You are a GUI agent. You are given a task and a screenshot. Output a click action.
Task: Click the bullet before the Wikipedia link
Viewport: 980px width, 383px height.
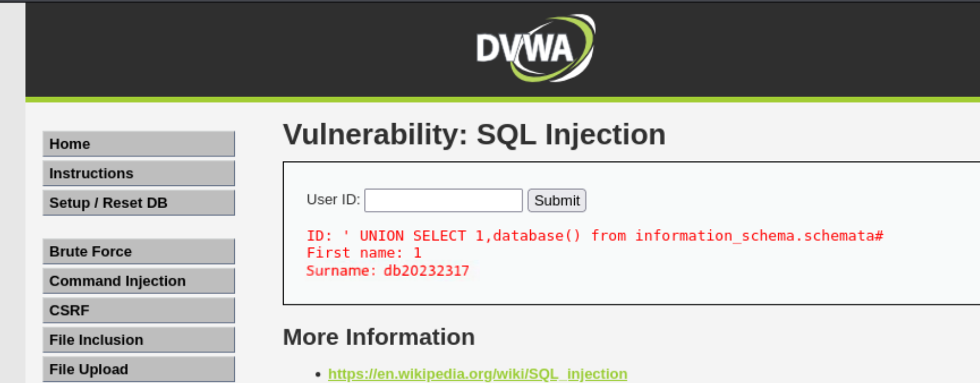pyautogui.click(x=318, y=374)
